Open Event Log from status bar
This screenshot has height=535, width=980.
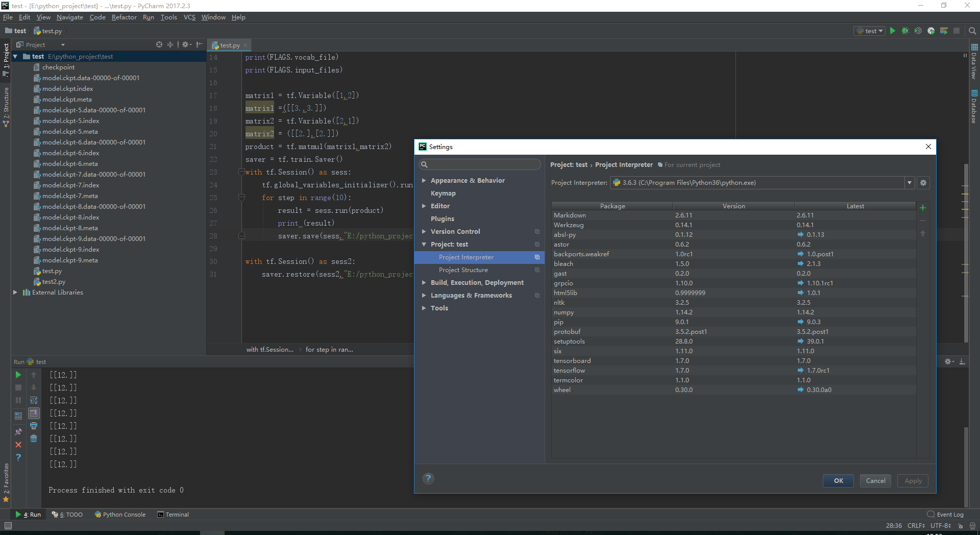click(x=945, y=515)
